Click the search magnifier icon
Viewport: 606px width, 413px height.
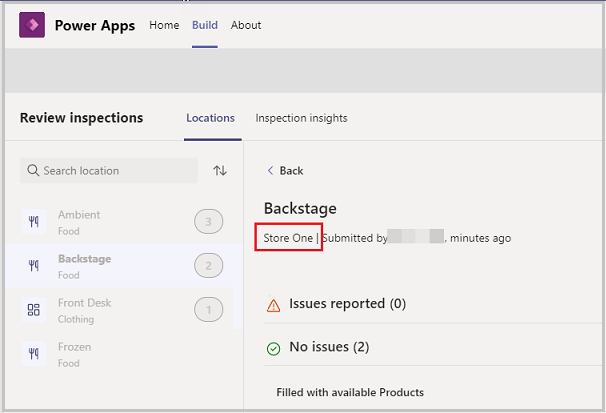(33, 170)
